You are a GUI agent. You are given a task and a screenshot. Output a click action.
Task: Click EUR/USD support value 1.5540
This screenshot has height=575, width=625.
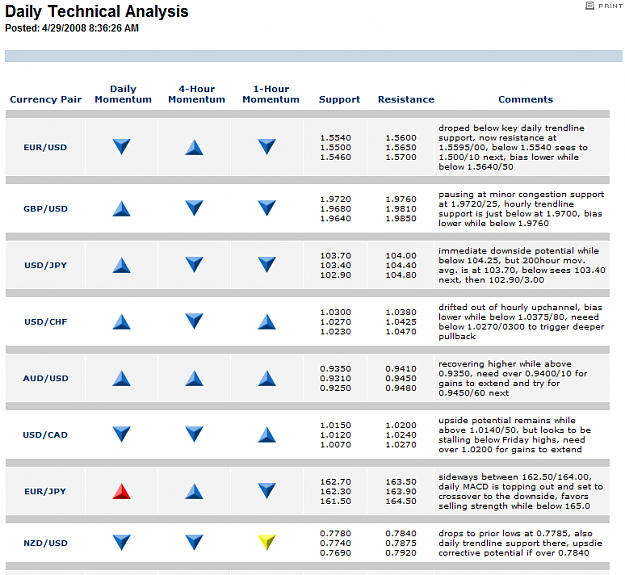point(336,138)
